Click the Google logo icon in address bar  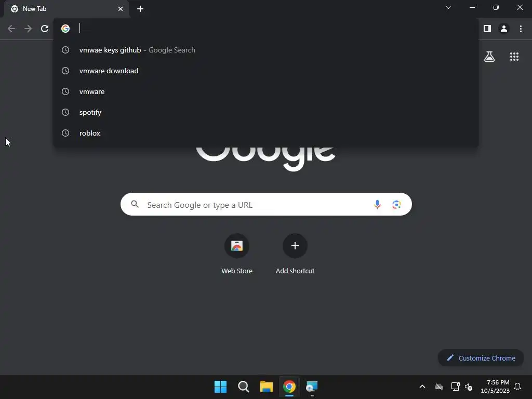pos(65,29)
